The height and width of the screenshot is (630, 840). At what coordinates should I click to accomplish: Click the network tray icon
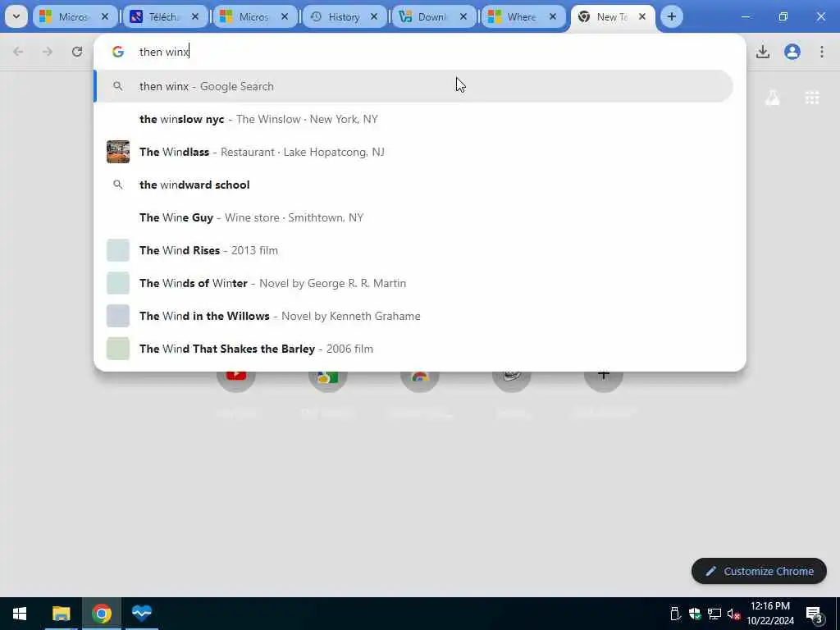714,614
